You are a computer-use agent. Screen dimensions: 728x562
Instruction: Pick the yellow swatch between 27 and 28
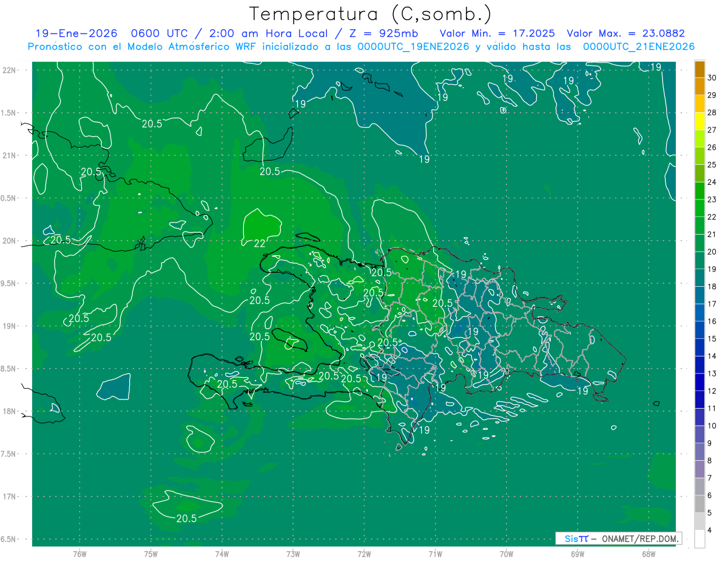tap(699, 121)
